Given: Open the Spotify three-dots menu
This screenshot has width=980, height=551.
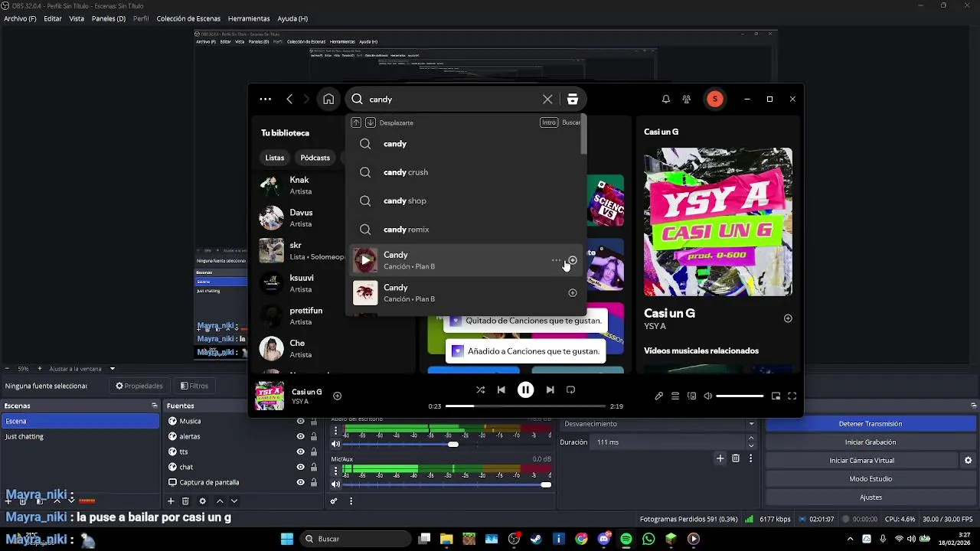Looking at the screenshot, I should pyautogui.click(x=265, y=99).
